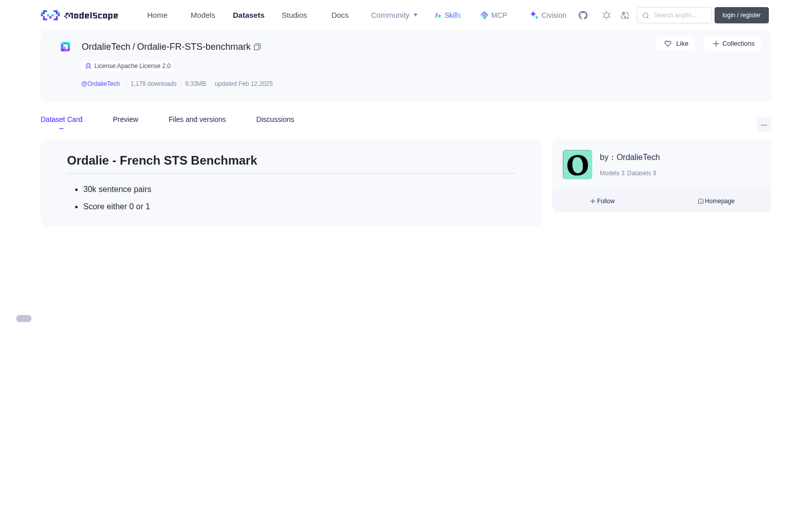Click the search magnifier icon

tap(646, 15)
